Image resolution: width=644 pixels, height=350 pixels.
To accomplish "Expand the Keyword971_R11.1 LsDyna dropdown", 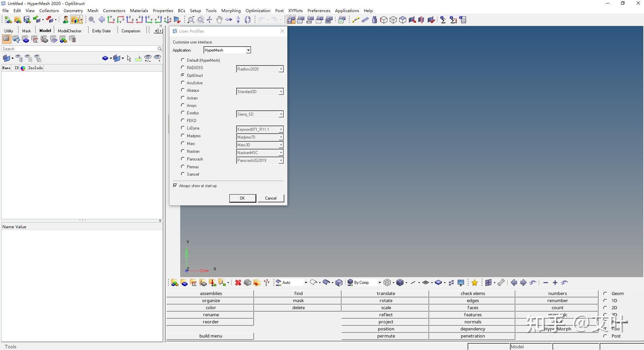I will [x=281, y=129].
